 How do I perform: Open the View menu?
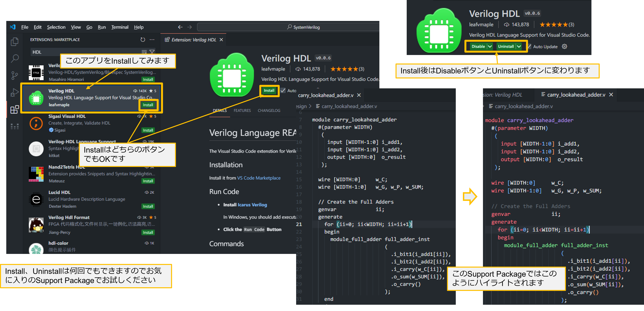(x=76, y=27)
